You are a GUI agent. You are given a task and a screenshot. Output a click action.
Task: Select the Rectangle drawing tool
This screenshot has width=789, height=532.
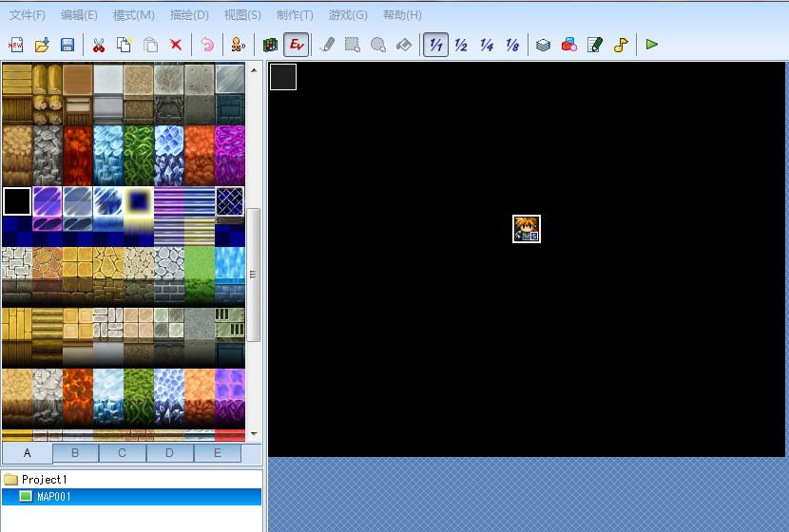353,45
